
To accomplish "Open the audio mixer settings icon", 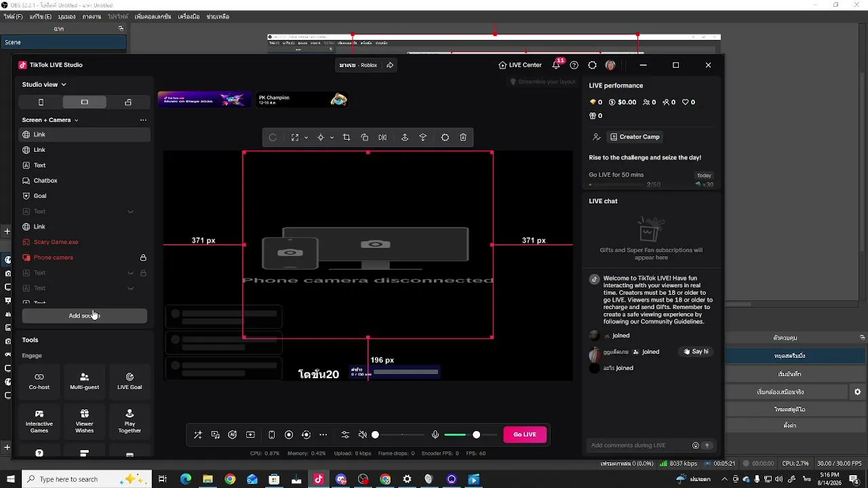I will pos(345,434).
